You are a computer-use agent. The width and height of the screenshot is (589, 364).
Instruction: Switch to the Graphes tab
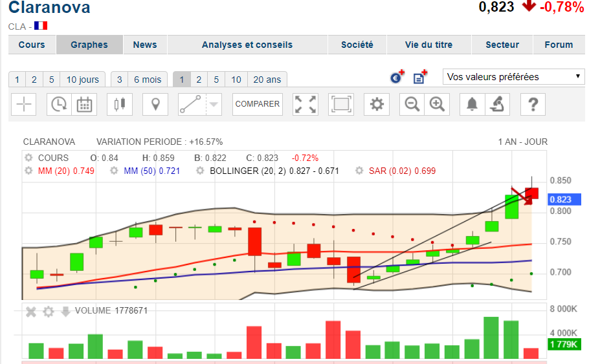click(89, 45)
